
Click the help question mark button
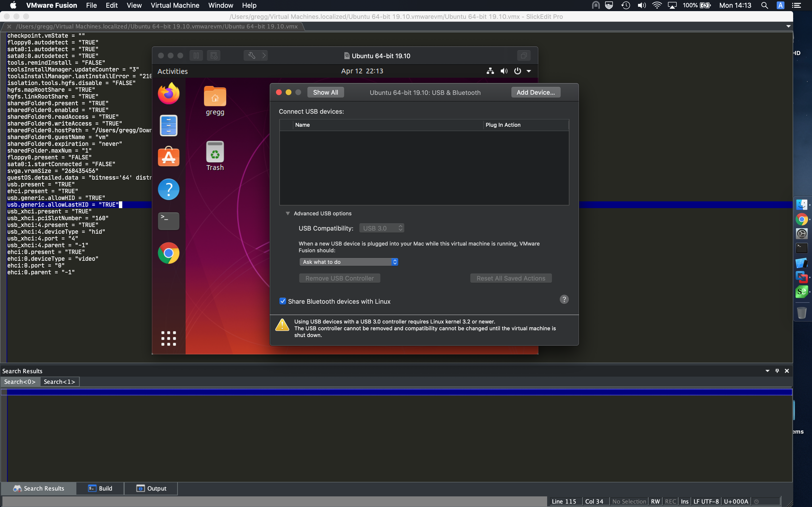pyautogui.click(x=564, y=299)
